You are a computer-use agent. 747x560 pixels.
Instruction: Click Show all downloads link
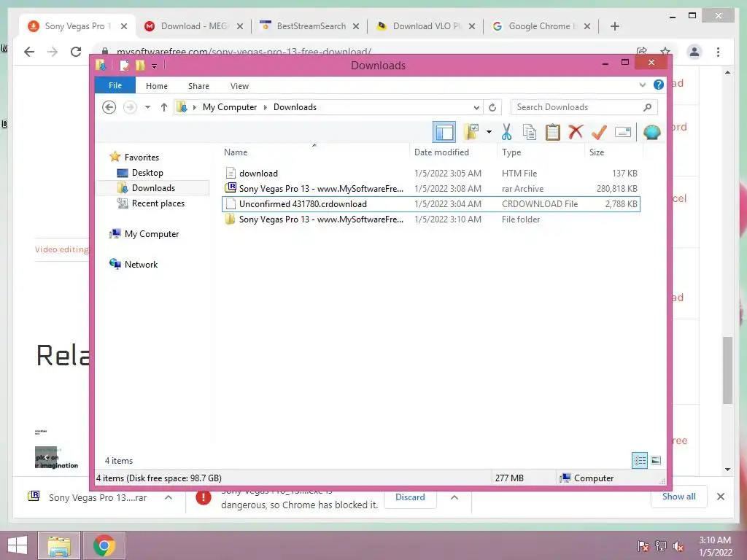coord(679,497)
